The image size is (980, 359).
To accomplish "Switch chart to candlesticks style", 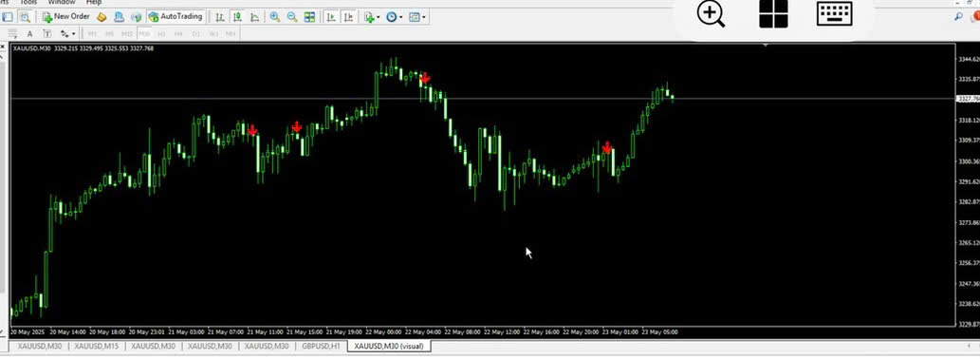I will (x=237, y=17).
